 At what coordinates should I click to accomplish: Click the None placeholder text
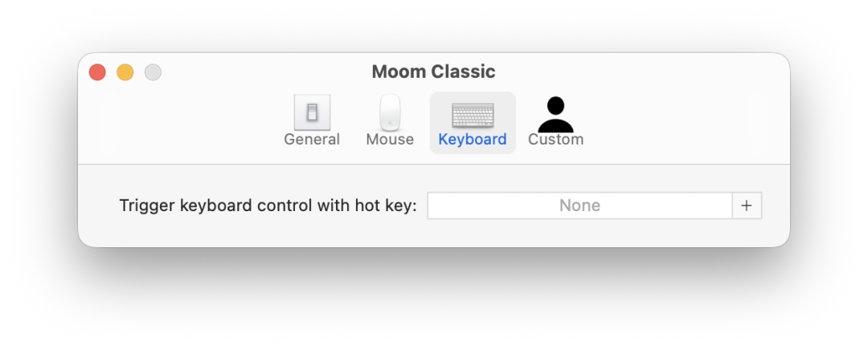pyautogui.click(x=579, y=206)
